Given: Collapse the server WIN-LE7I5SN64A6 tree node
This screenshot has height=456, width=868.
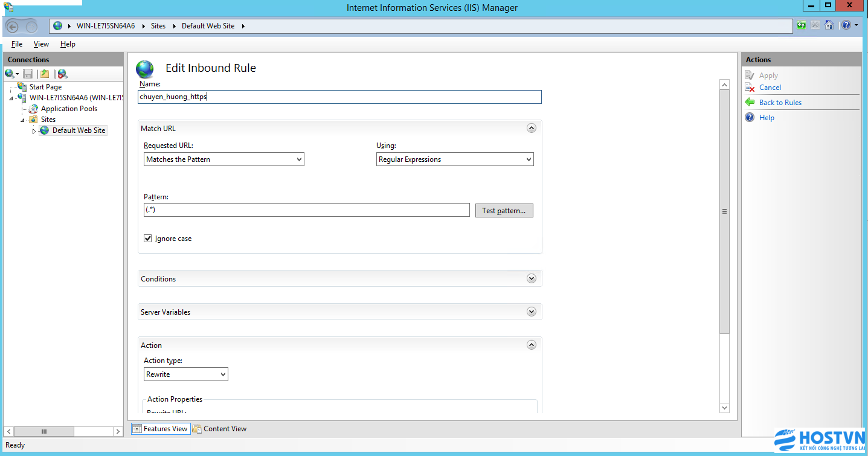Looking at the screenshot, I should [x=11, y=98].
